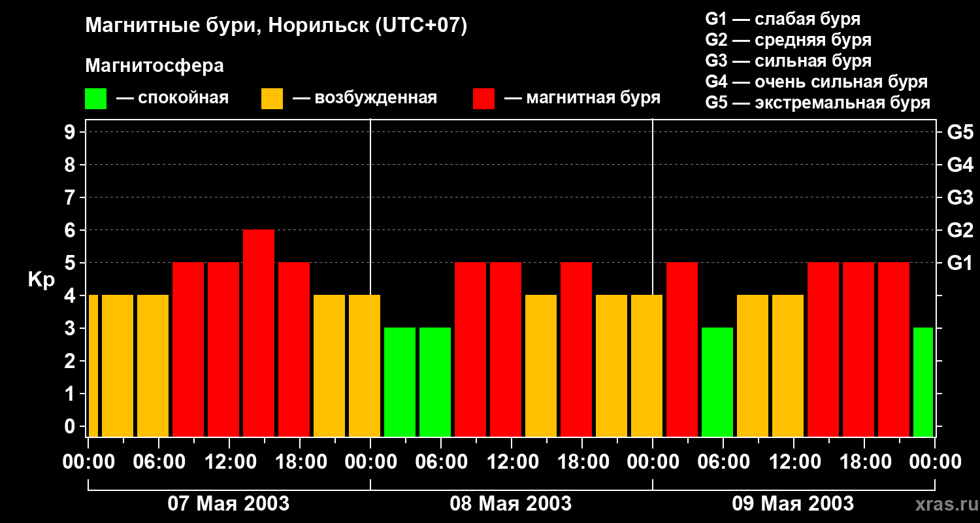Click the chart title 'Магнитные бури, Норильск (UTC+07)'
The width and height of the screenshot is (980, 523).
coord(276,27)
